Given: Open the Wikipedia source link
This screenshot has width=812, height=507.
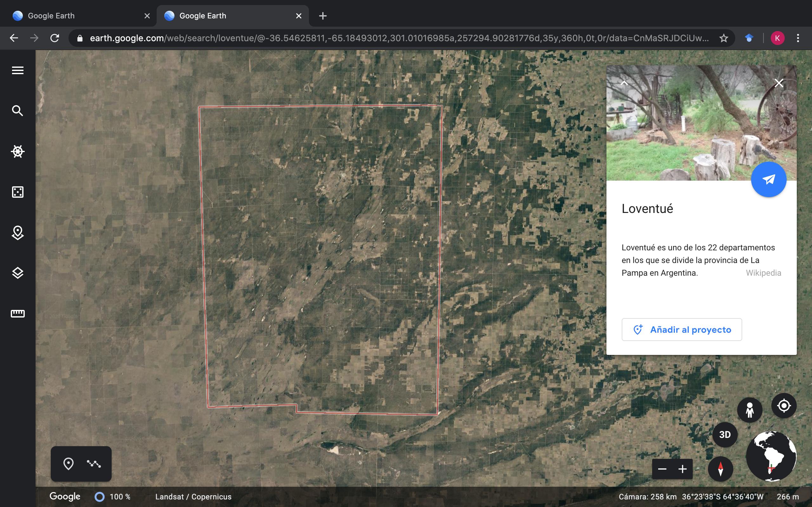Looking at the screenshot, I should tap(763, 273).
